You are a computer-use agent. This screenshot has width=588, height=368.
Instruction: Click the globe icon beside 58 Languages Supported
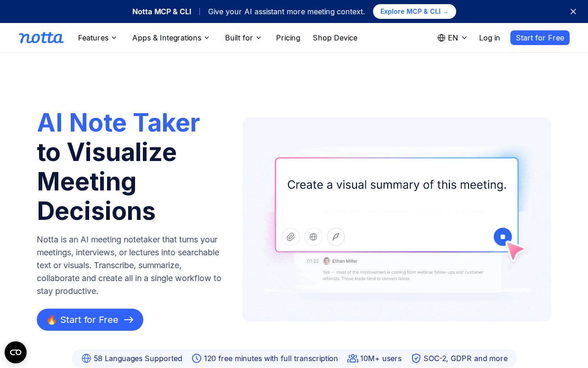[86, 358]
